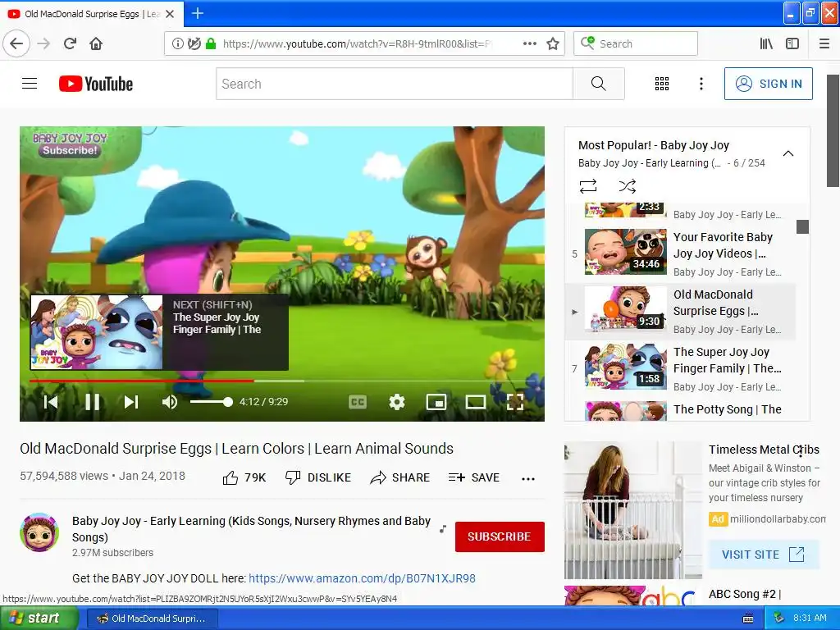Enter full screen mode
Viewport: 840px width, 630px height.
(515, 402)
